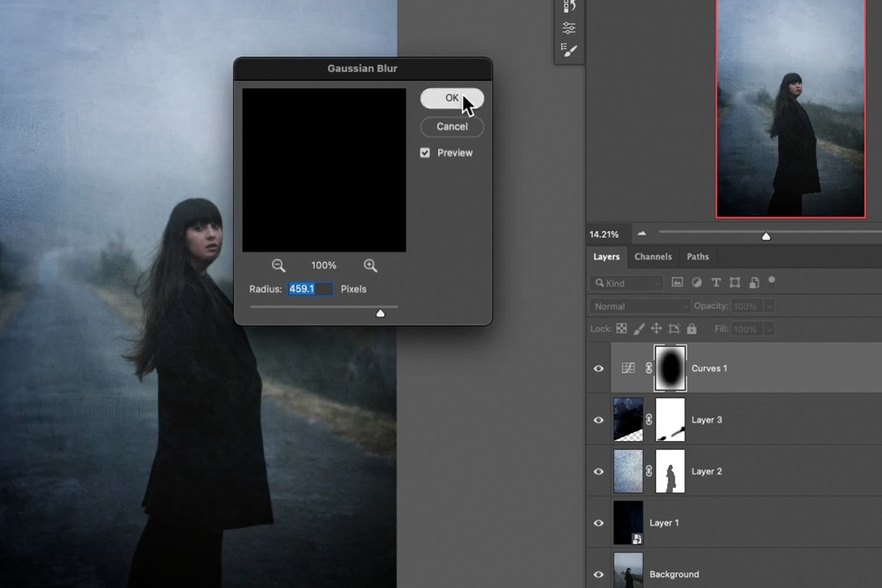Click the Curves 1 adjustment icon
882x588 pixels.
pyautogui.click(x=628, y=368)
